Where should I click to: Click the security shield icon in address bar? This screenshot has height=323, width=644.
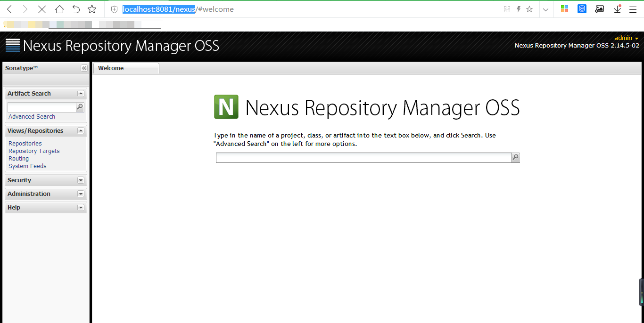[114, 9]
